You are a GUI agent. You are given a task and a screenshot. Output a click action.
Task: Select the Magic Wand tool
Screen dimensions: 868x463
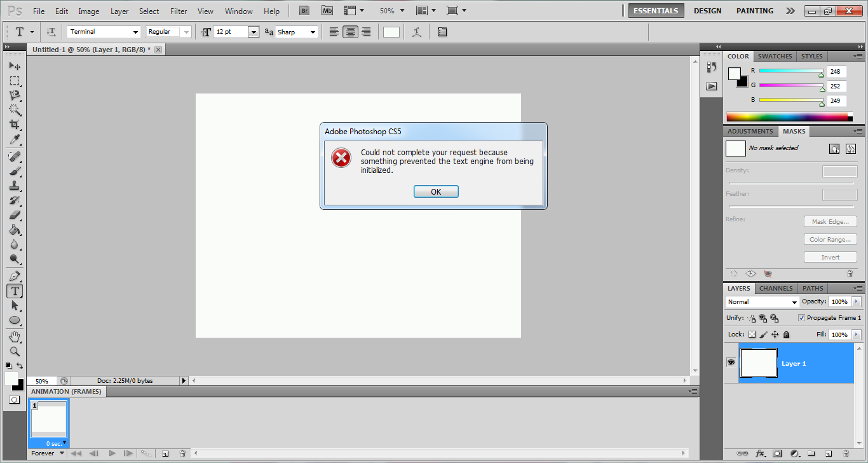pos(15,110)
